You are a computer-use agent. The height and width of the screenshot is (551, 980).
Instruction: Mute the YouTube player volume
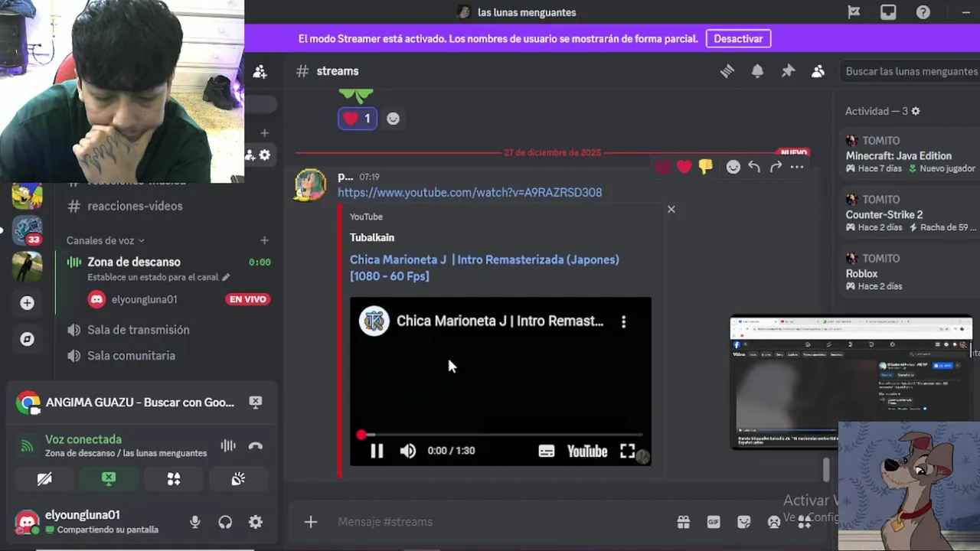point(408,451)
